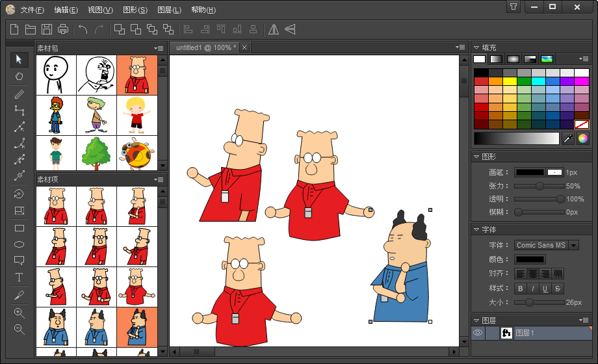The width and height of the screenshot is (598, 364).
Task: Select the zoom out magnifier tool
Action: click(19, 330)
